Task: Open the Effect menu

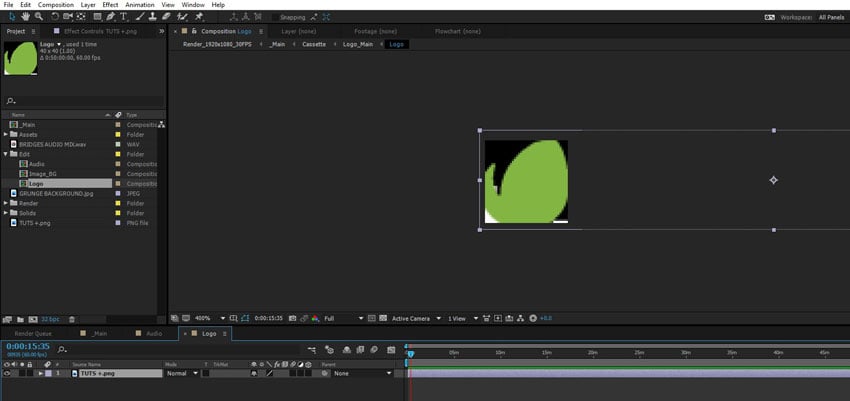Action: tap(110, 5)
